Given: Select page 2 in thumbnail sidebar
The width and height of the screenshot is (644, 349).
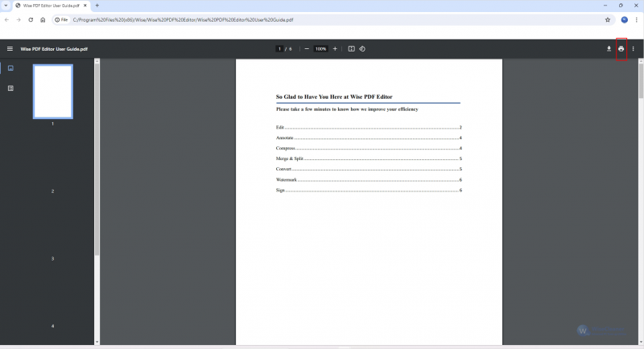Looking at the screenshot, I should coord(52,191).
